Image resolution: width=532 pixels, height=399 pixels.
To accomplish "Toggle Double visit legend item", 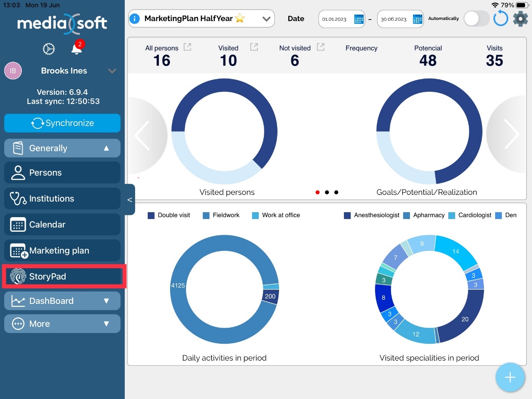I will (x=169, y=215).
